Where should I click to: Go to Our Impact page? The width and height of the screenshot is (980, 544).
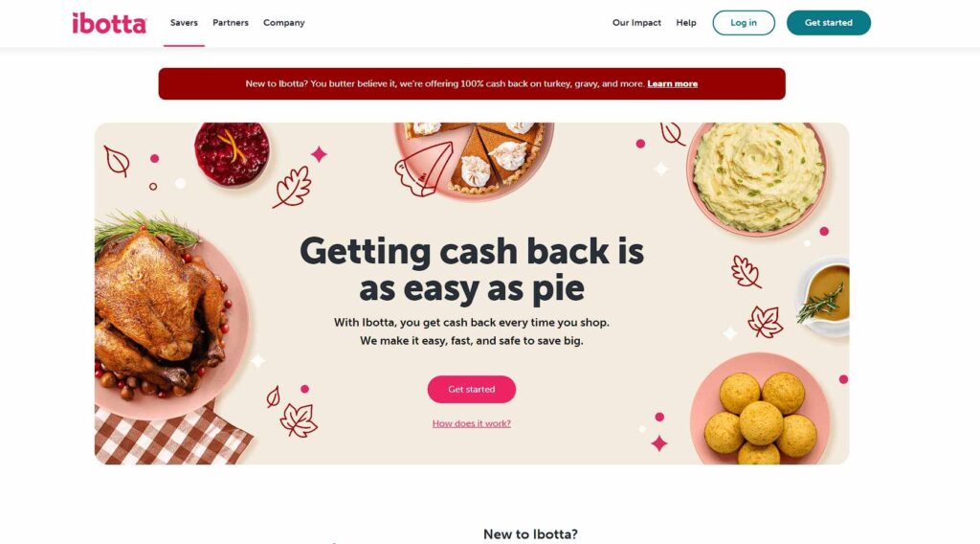tap(636, 23)
